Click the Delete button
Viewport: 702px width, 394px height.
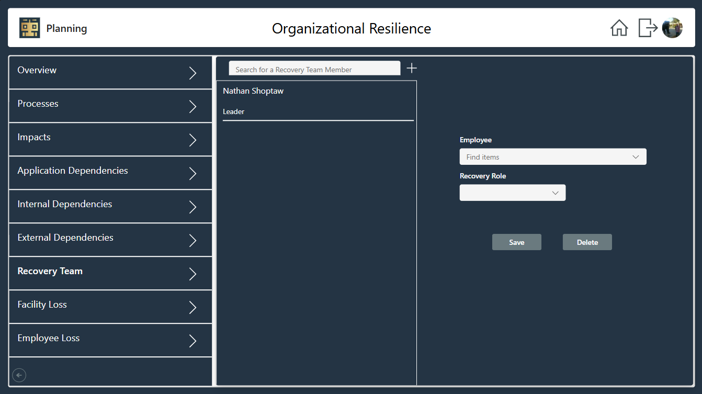click(587, 242)
